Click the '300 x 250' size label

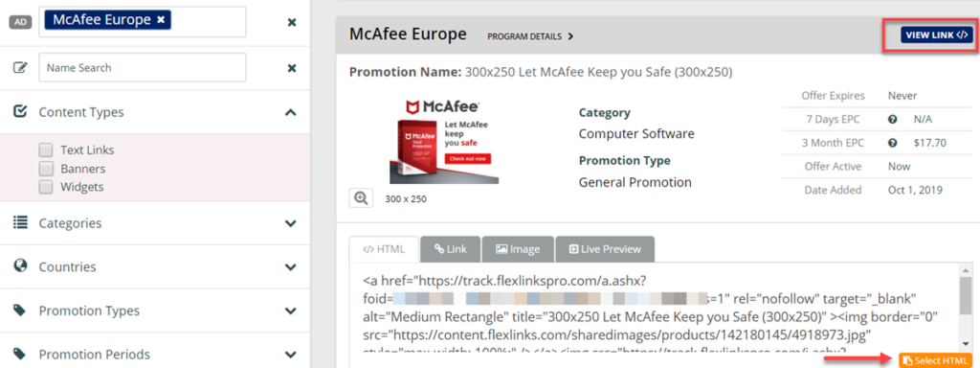coord(406,199)
